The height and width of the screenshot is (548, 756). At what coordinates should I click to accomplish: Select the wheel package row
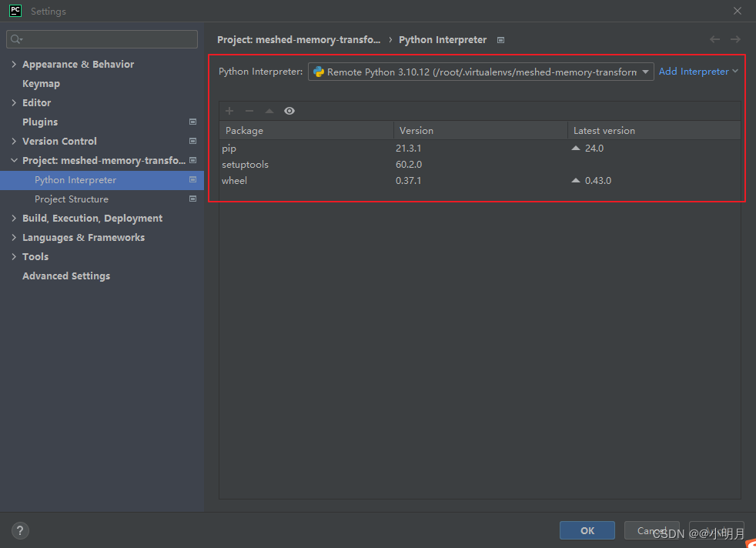[x=480, y=180]
